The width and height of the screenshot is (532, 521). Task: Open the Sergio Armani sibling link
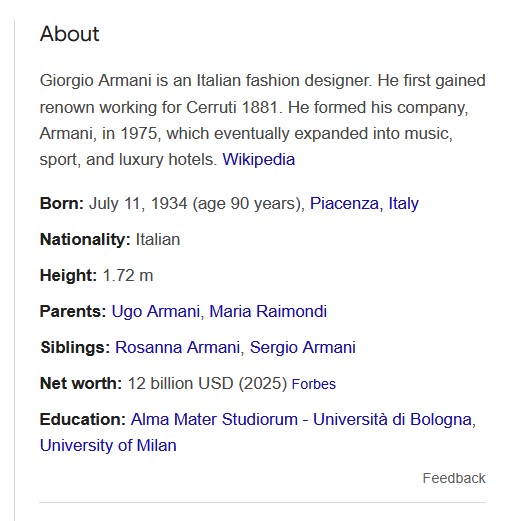(303, 347)
